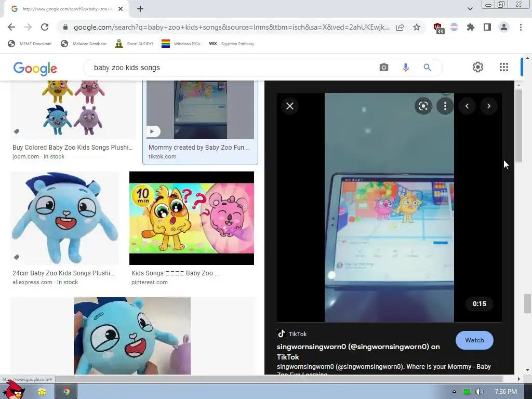Open the hand-held blue plushie image
This screenshot has height=399, width=532.
132,336
